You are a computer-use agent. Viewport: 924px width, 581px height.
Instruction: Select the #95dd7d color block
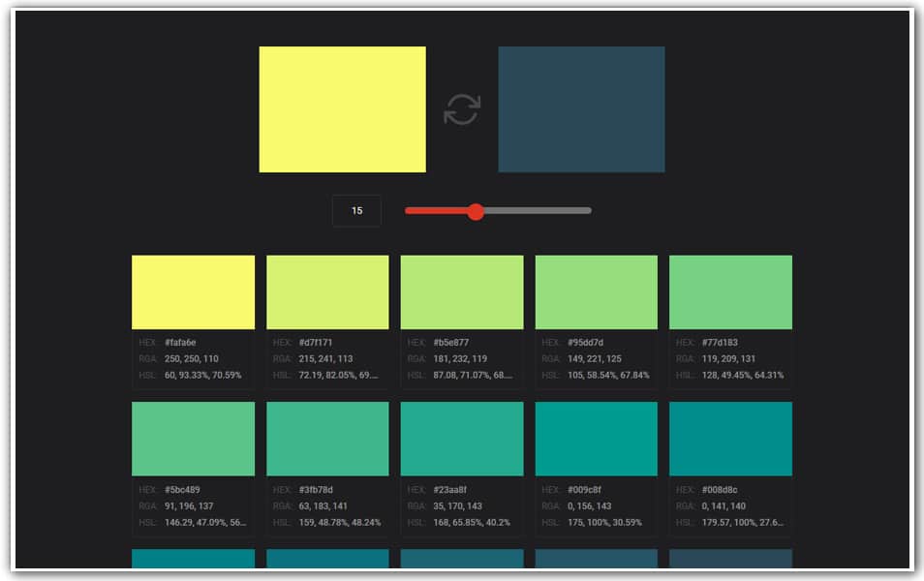pyautogui.click(x=596, y=290)
